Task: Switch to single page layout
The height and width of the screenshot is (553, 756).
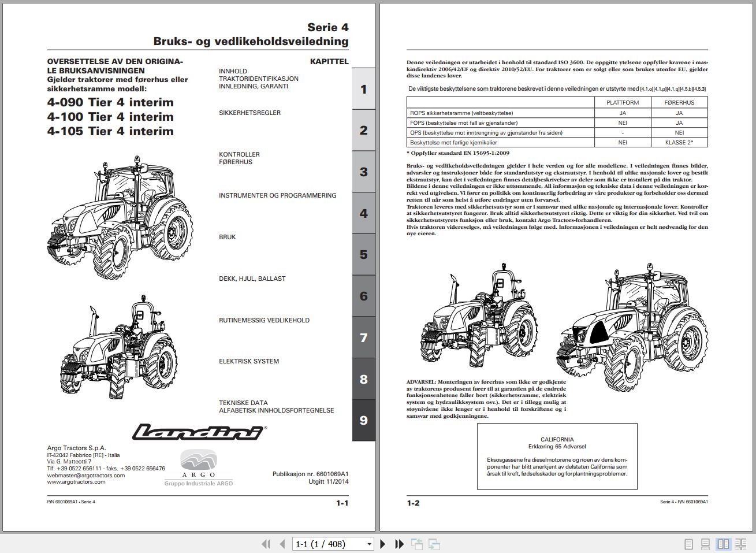Action: 688,544
